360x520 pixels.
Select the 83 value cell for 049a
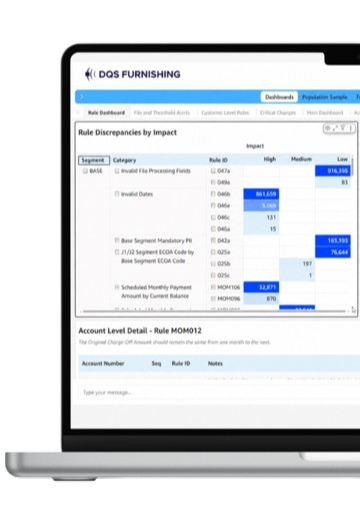tap(333, 182)
